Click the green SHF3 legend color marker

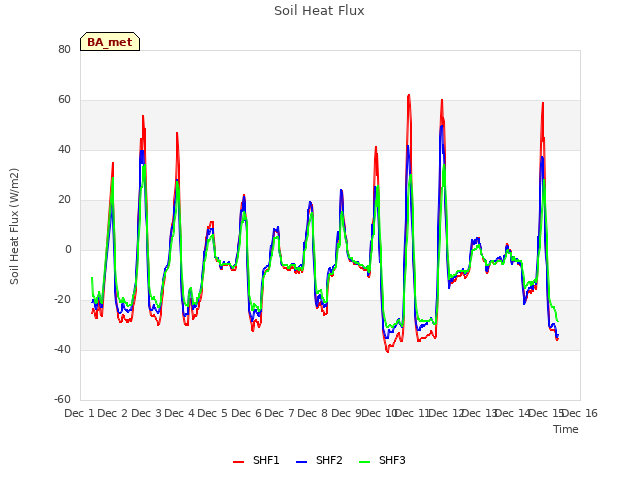364,462
